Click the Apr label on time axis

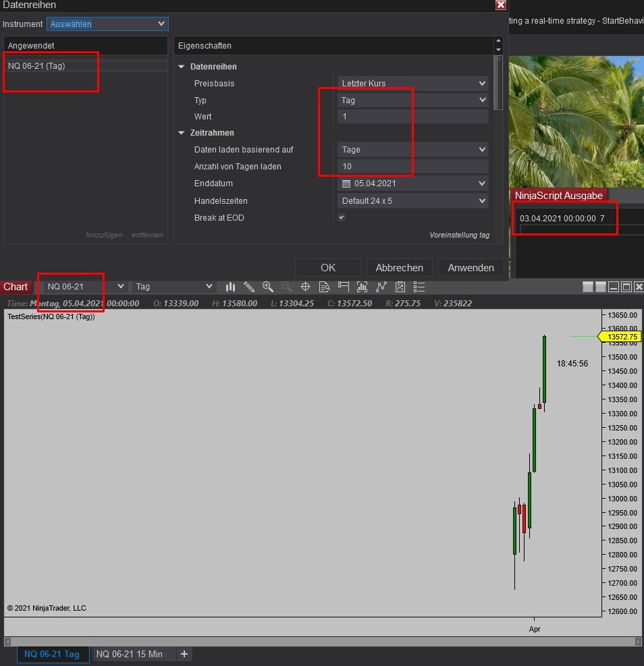pos(535,629)
